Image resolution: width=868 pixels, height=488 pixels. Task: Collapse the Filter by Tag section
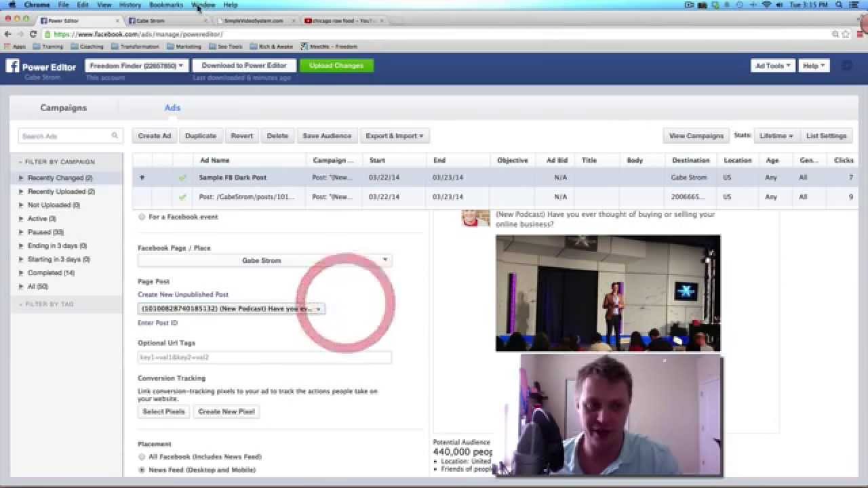pos(46,304)
